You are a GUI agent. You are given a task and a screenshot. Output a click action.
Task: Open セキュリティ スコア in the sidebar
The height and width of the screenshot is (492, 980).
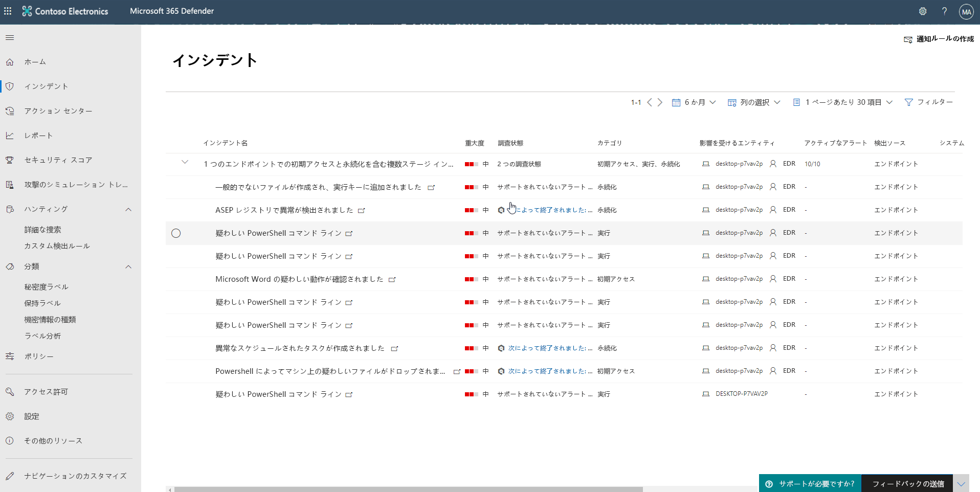[57, 160]
